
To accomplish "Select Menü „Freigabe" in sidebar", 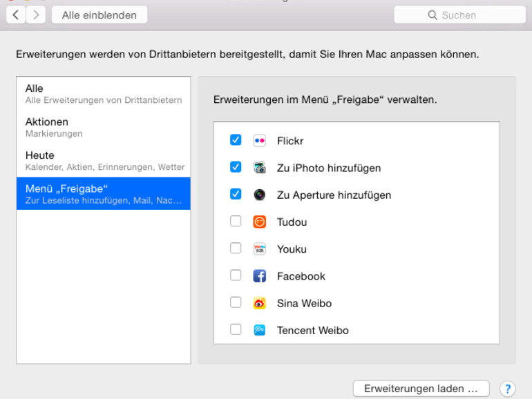I will click(x=104, y=194).
